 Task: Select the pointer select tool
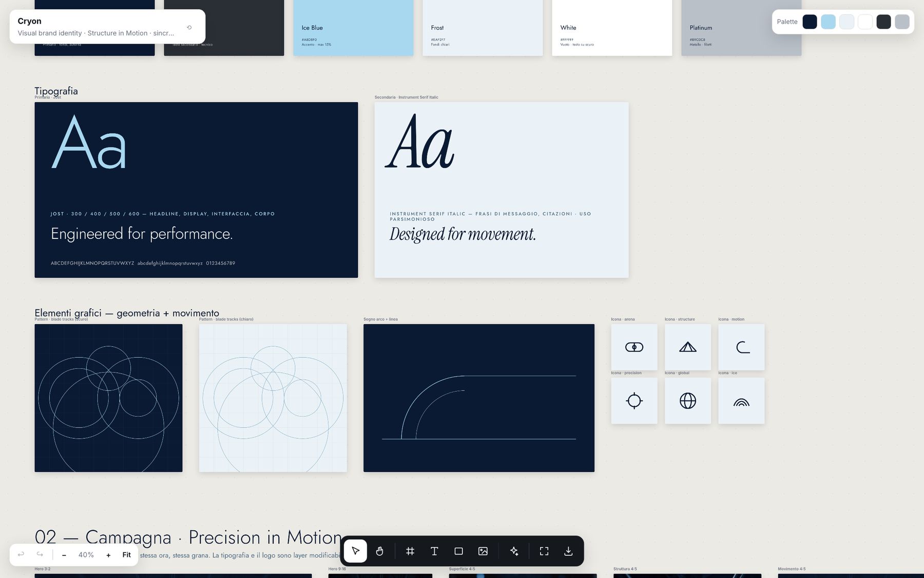coord(355,551)
